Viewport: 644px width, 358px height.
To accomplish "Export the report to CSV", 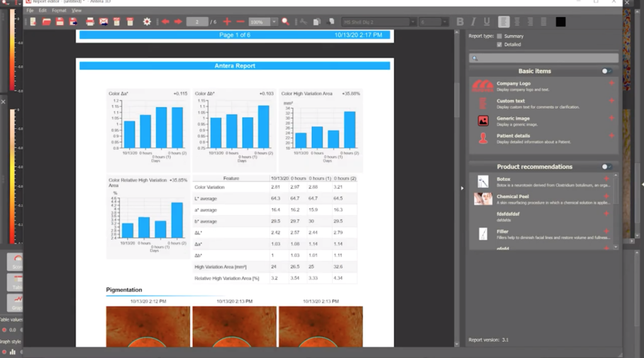I will point(130,22).
